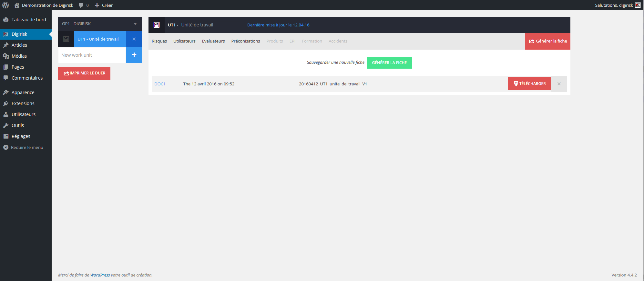Screen dimensions: 644x281
Task: Click the Commentaires bubble icon in sidebar
Action: pyautogui.click(x=6, y=78)
